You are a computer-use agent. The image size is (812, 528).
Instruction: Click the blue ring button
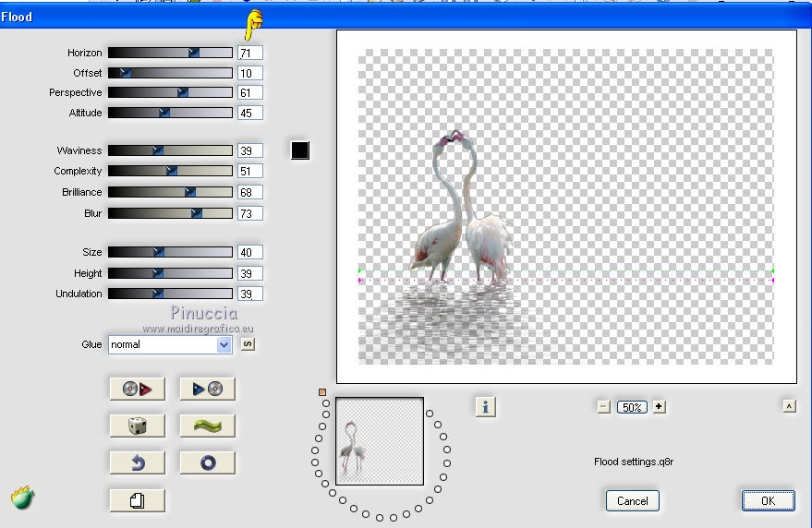pos(208,462)
